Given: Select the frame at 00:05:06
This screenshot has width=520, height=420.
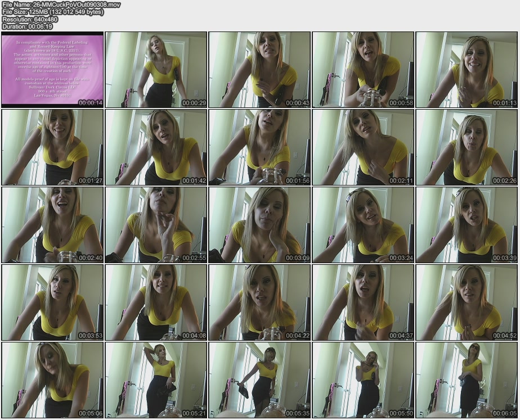Looking at the screenshot, I should 52,380.
